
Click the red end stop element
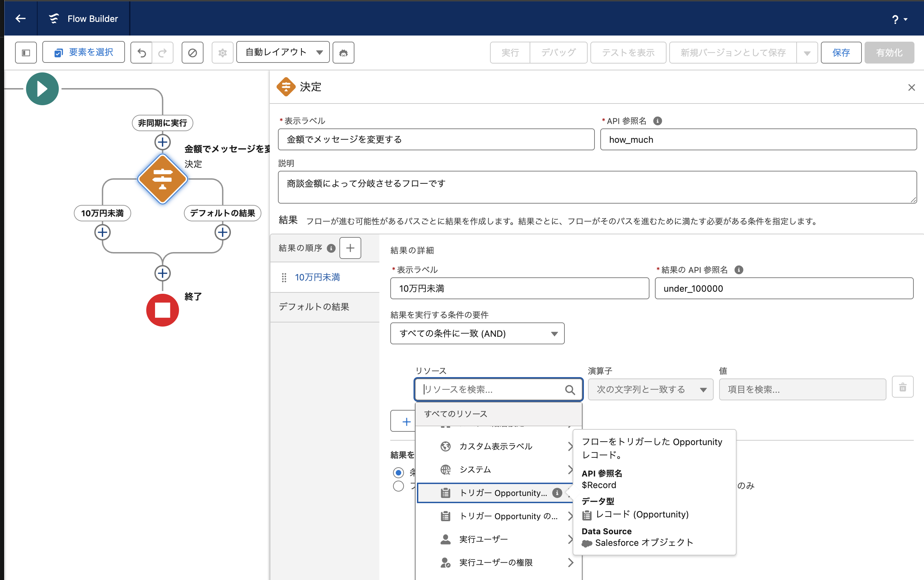point(162,309)
